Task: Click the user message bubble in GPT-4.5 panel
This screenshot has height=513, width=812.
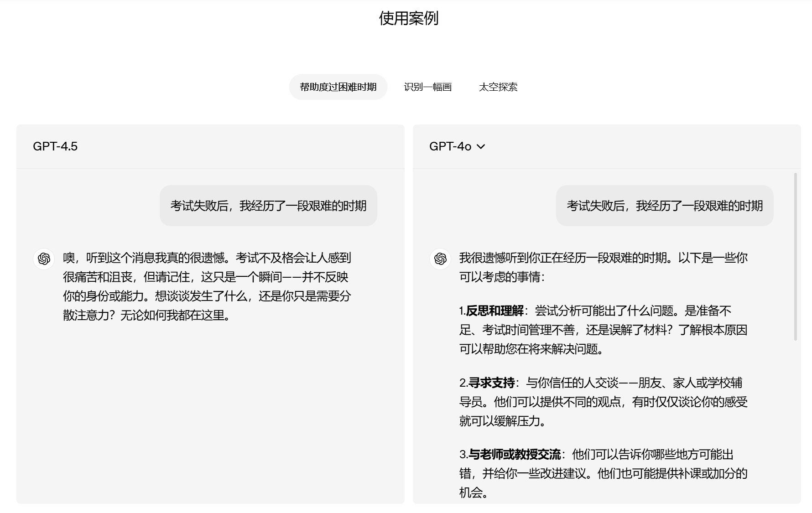Action: [x=268, y=206]
